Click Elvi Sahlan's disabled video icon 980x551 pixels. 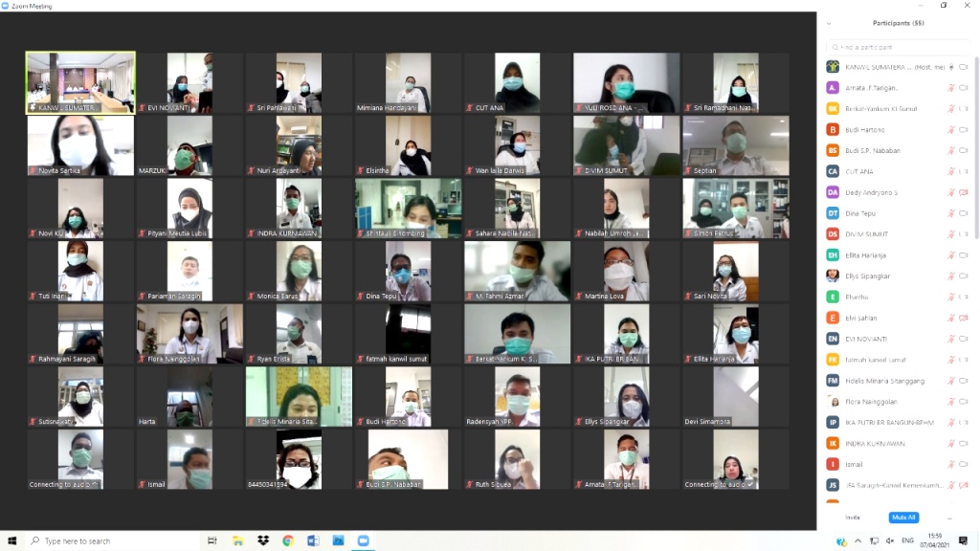[x=964, y=318]
